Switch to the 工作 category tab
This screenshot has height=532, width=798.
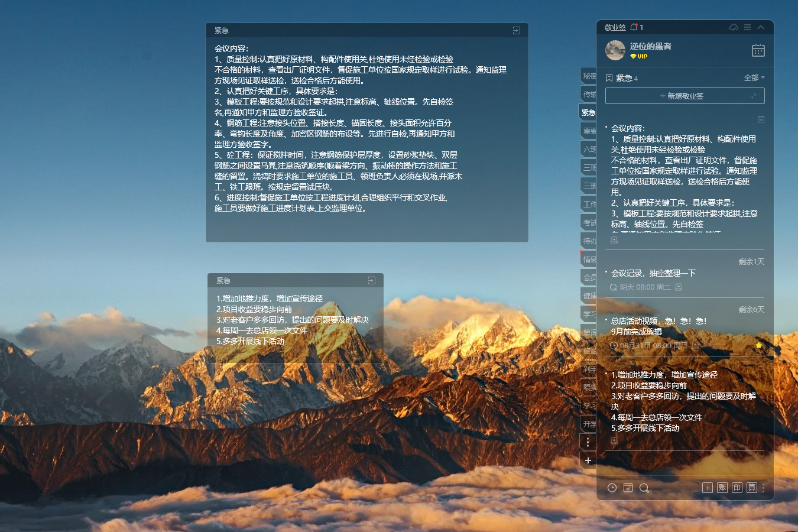(x=589, y=204)
